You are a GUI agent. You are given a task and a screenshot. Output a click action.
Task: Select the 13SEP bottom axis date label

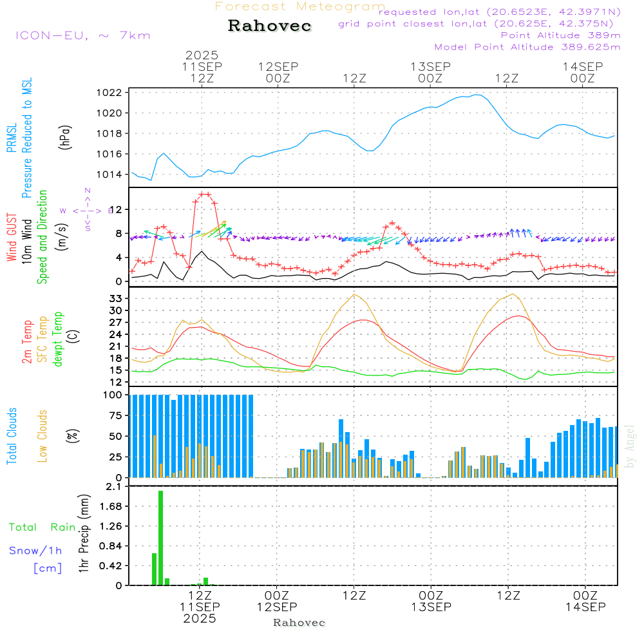[x=431, y=607]
